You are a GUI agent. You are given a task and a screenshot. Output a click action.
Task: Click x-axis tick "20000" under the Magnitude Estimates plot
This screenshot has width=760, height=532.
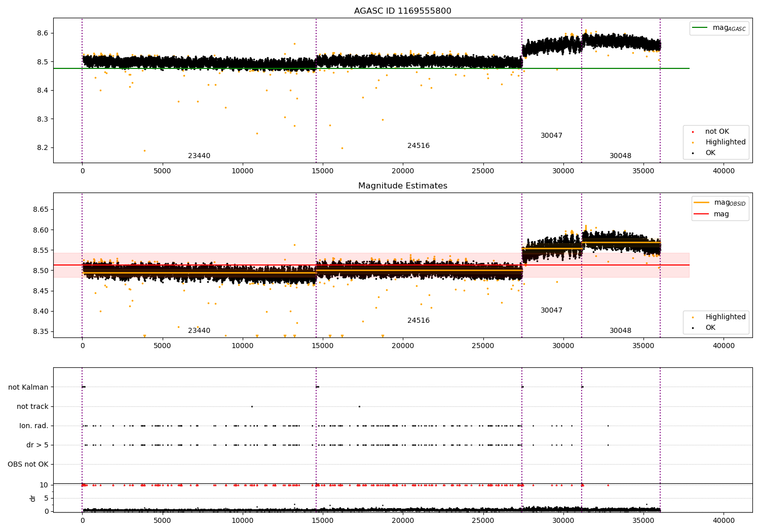click(403, 346)
